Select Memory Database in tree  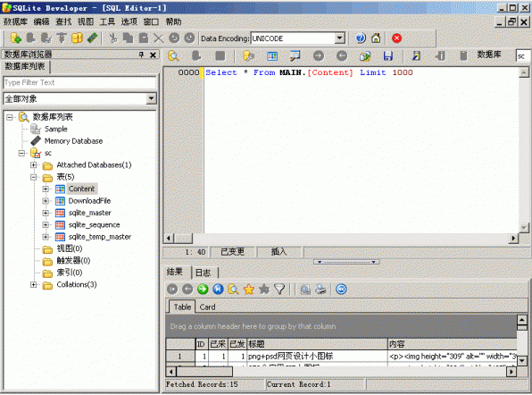coord(73,141)
